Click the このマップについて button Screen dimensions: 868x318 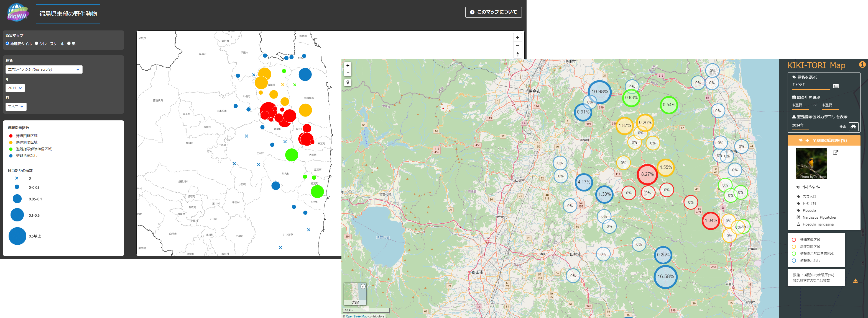coord(493,12)
